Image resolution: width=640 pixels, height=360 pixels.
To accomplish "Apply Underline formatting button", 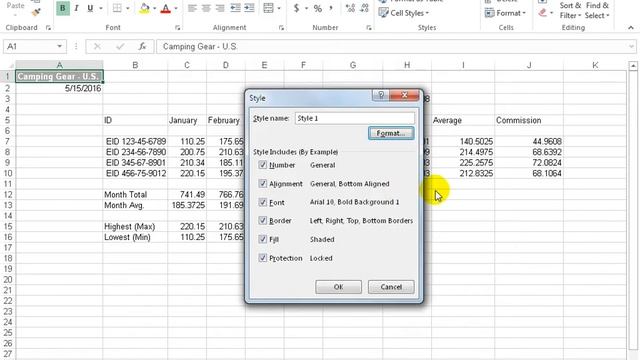I will pyautogui.click(x=90, y=8).
